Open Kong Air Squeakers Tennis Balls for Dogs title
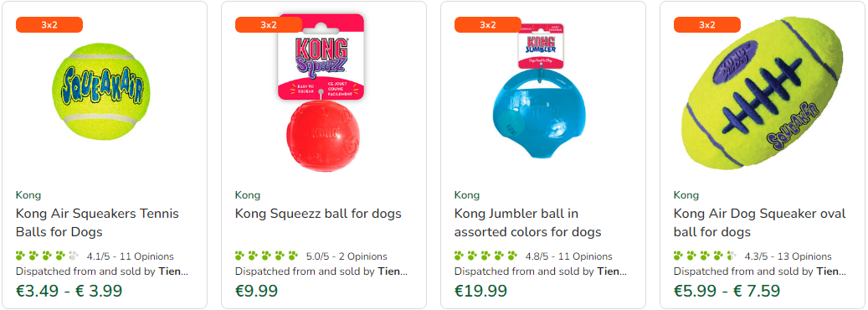Image resolution: width=868 pixels, height=310 pixels. pyautogui.click(x=97, y=222)
